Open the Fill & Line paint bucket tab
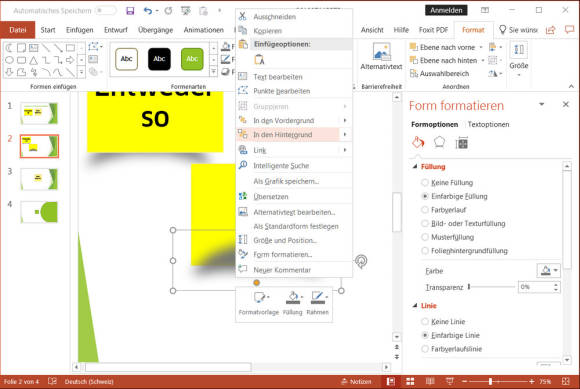 coord(418,142)
